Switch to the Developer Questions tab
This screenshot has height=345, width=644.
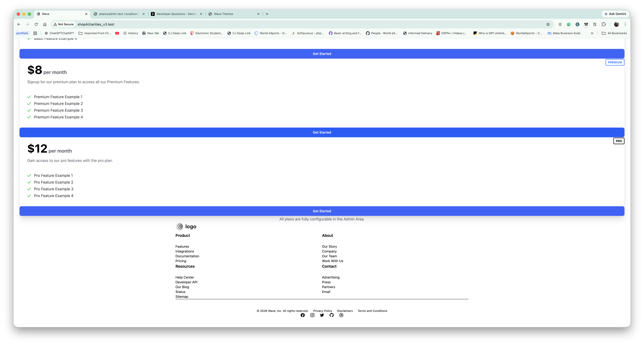pos(177,14)
